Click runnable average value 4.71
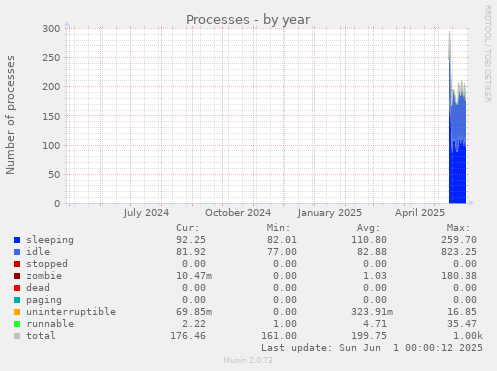This screenshot has height=371, width=497. tap(375, 324)
